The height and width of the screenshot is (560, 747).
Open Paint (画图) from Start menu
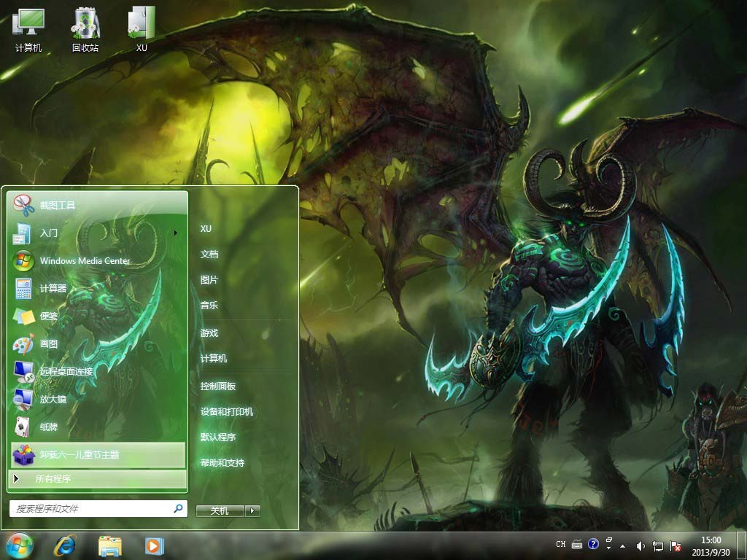pos(48,344)
